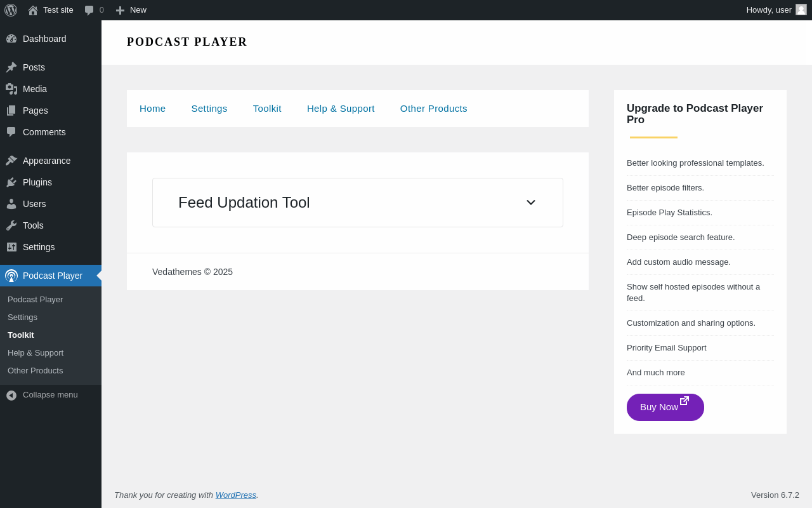Open the Tools menu label

[x=33, y=225]
